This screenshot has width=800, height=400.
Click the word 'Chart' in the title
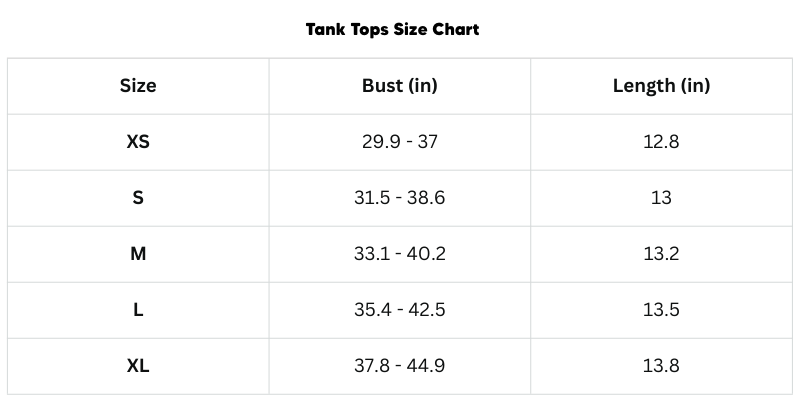pos(456,29)
